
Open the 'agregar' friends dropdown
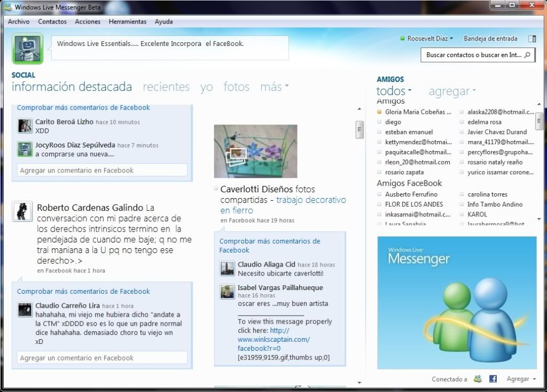point(452,91)
